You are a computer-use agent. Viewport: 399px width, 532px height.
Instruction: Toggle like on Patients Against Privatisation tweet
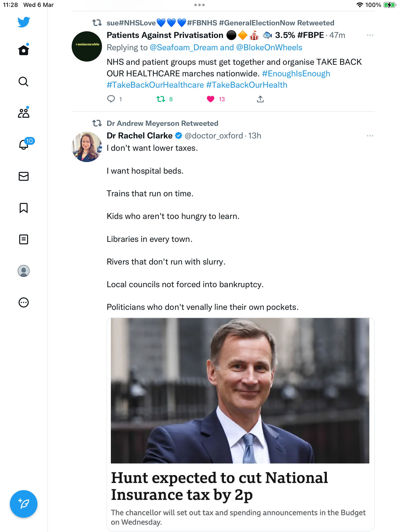point(211,99)
